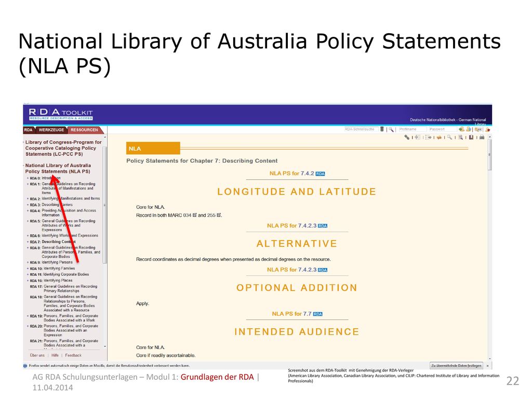Click the RDA Toolkit logo
532x399 pixels.
click(x=61, y=114)
